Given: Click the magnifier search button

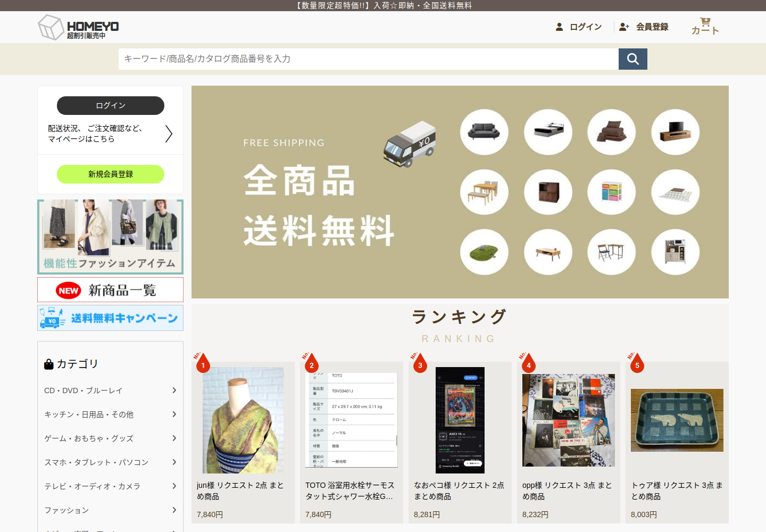Looking at the screenshot, I should [x=633, y=59].
